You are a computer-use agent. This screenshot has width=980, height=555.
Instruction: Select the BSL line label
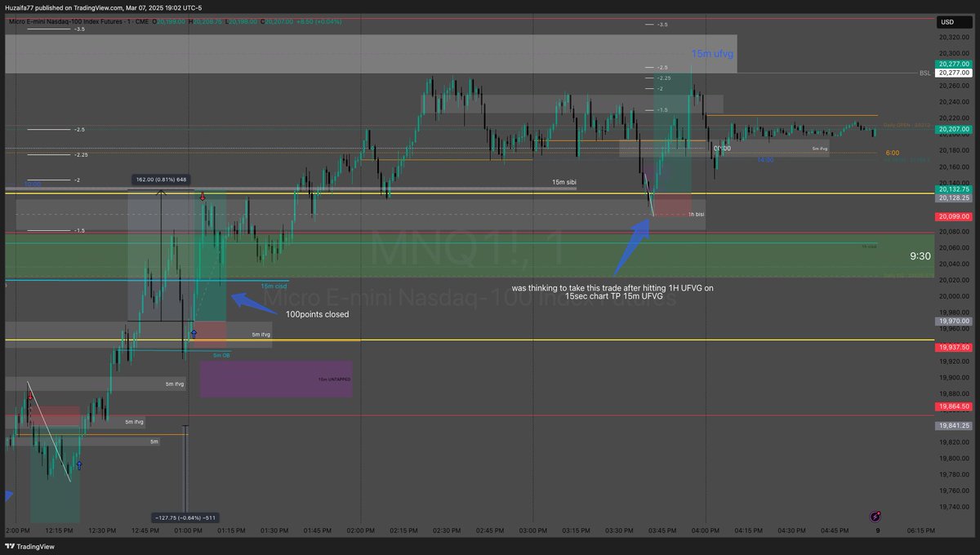924,73
